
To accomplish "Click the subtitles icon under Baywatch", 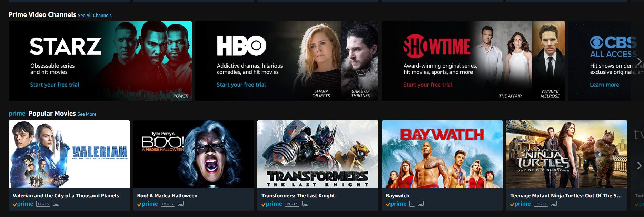I will click(420, 204).
